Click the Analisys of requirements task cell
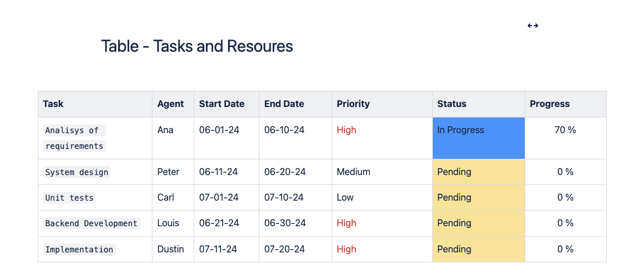 [74, 138]
